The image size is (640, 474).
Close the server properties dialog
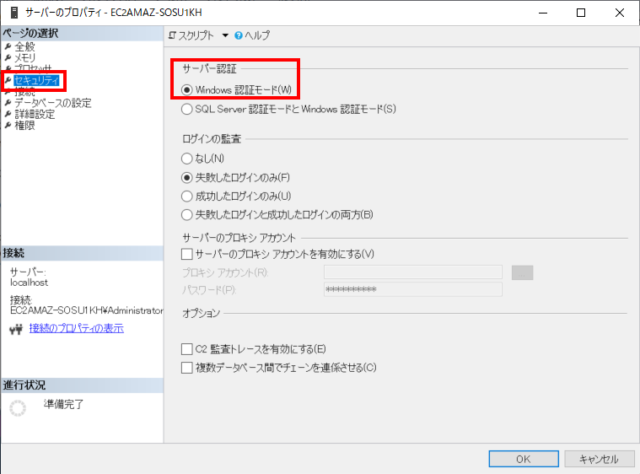tap(620, 13)
